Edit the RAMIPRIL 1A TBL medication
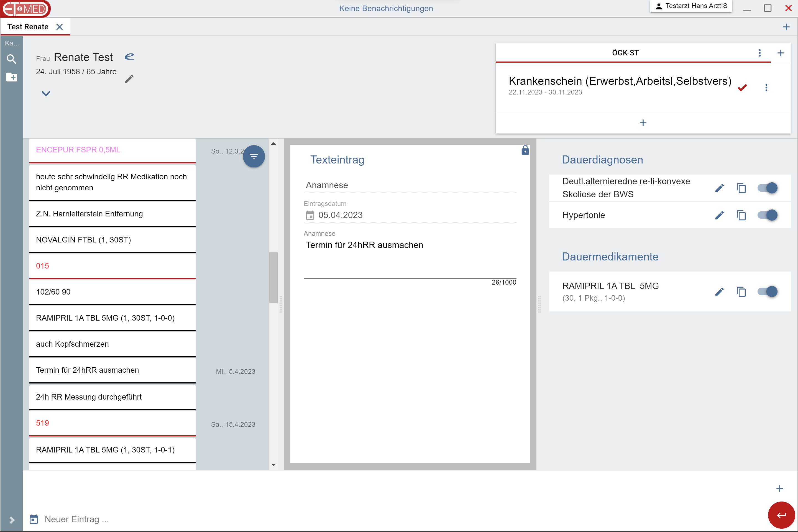 click(x=719, y=292)
